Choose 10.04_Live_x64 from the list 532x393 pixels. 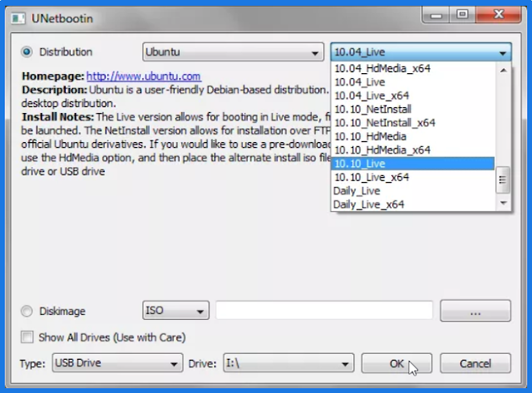[412, 96]
